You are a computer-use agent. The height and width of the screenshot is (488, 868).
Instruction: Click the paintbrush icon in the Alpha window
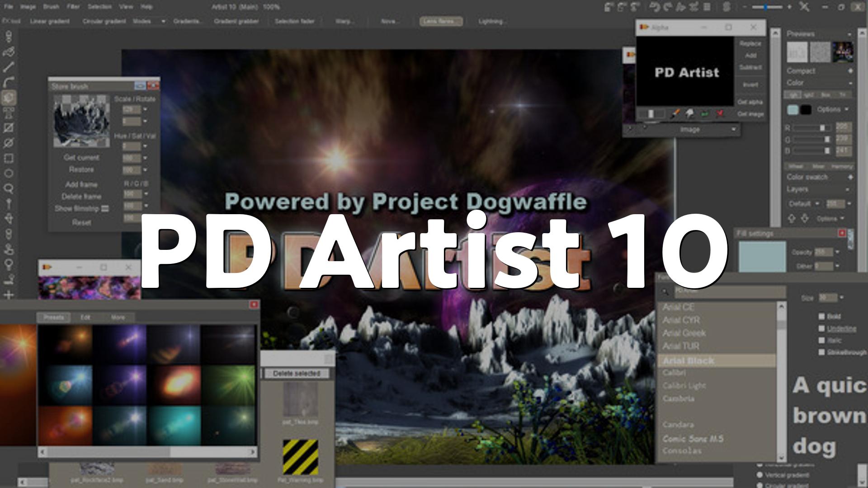pos(675,114)
